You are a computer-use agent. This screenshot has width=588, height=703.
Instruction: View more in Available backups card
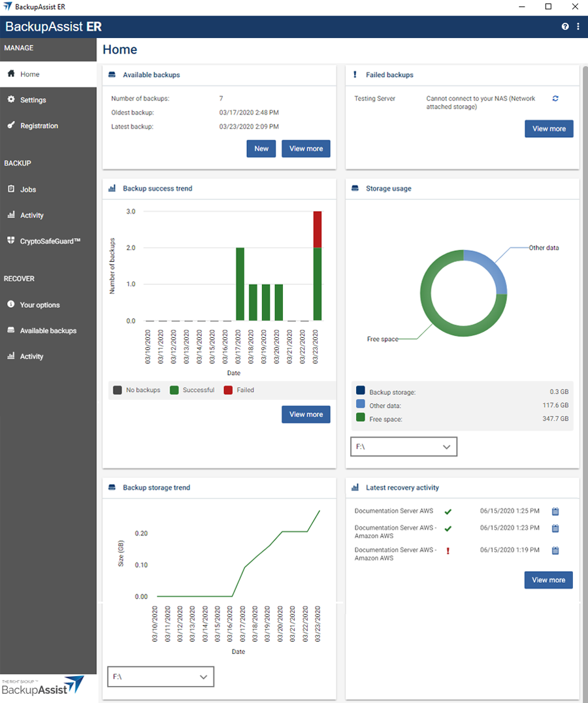click(306, 148)
